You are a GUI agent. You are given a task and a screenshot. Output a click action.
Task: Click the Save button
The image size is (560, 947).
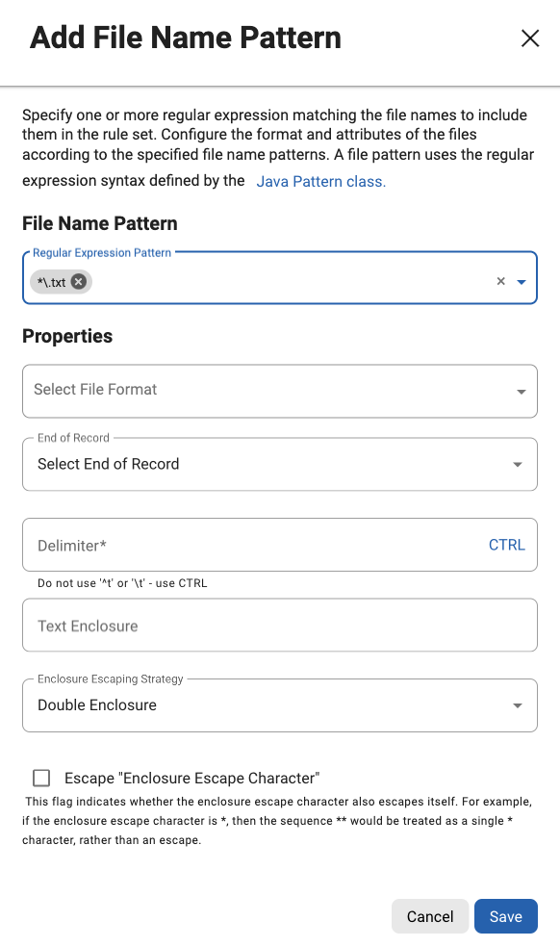pyautogui.click(x=505, y=916)
